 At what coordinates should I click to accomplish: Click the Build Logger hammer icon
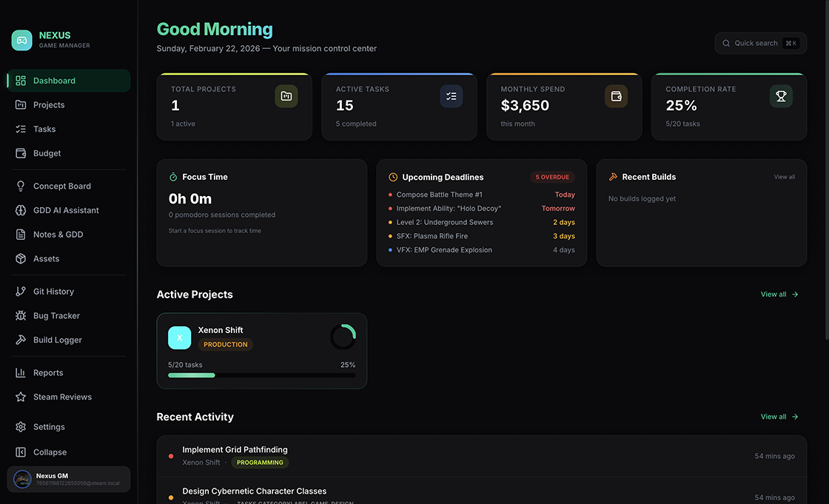21,340
